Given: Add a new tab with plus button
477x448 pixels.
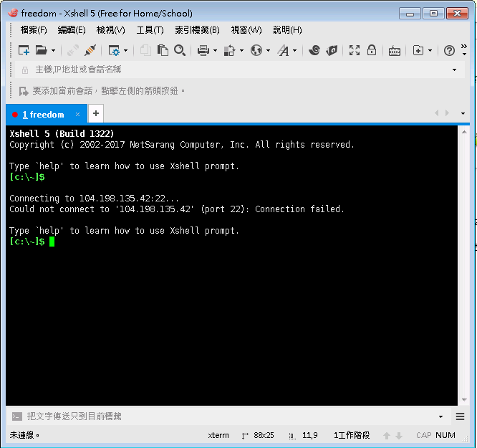Looking at the screenshot, I should point(96,113).
